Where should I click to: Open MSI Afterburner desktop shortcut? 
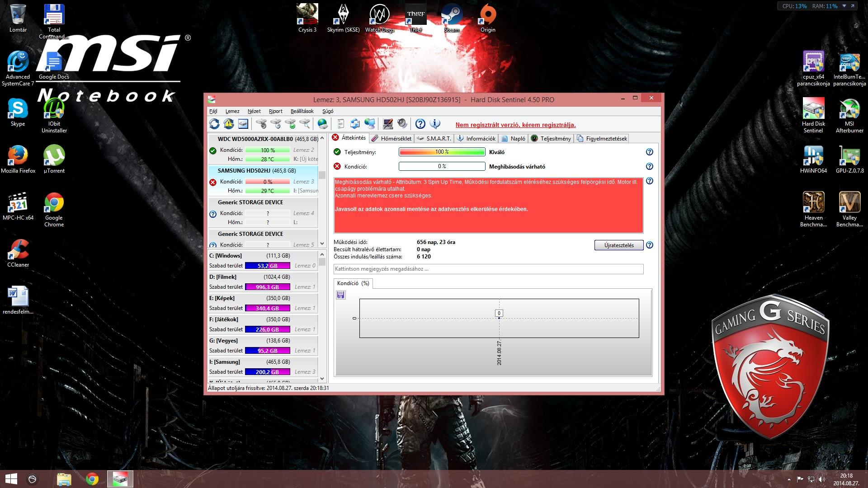click(x=849, y=116)
